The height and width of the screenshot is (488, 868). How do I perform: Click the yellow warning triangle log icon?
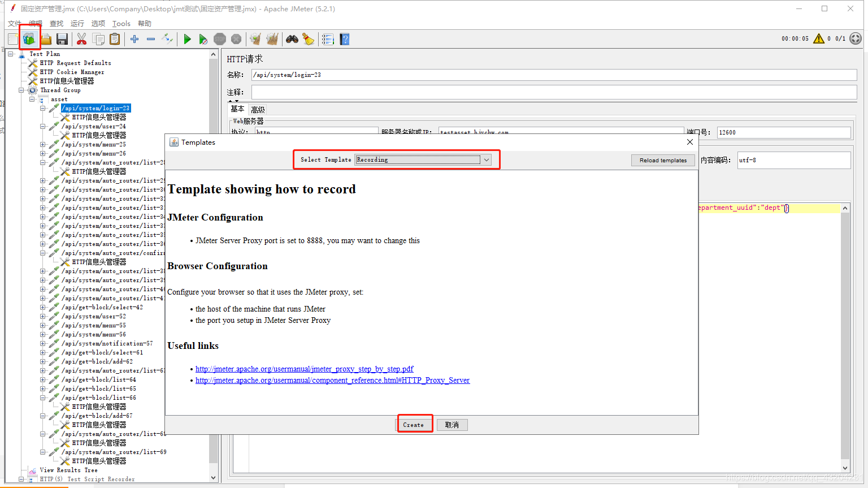819,38
